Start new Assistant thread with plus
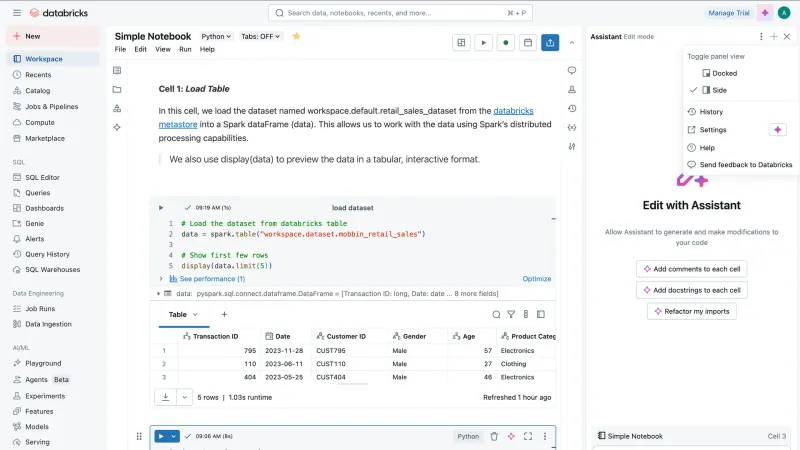 [x=774, y=36]
